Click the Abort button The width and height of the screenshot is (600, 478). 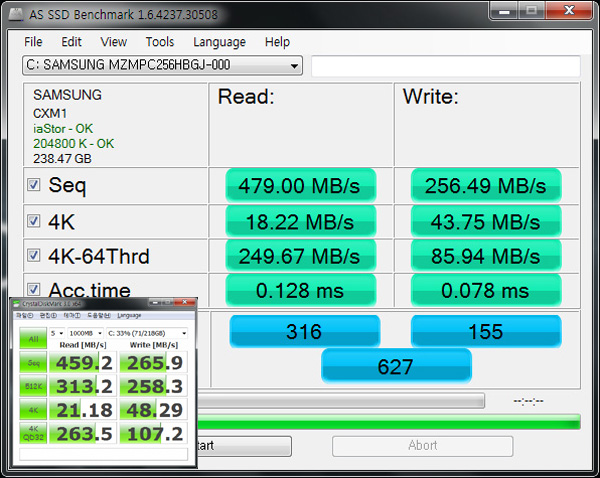pyautogui.click(x=422, y=446)
